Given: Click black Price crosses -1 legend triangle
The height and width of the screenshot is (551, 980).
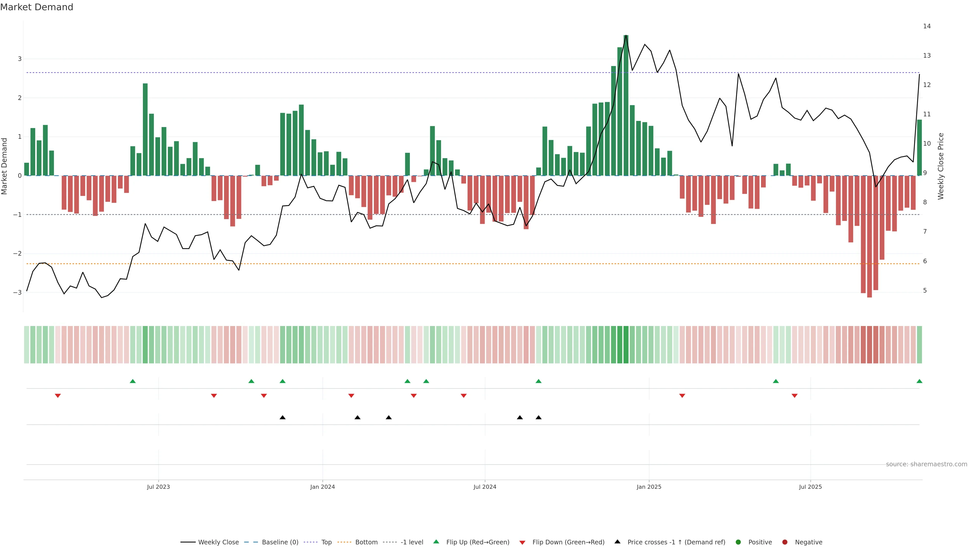Looking at the screenshot, I should pos(617,542).
